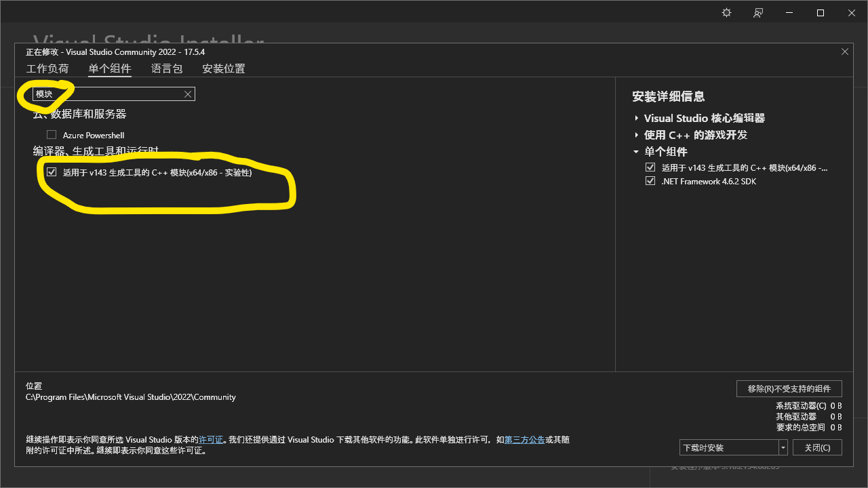Collapse the 单个组件 details section
The width and height of the screenshot is (868, 488).
[x=635, y=152]
